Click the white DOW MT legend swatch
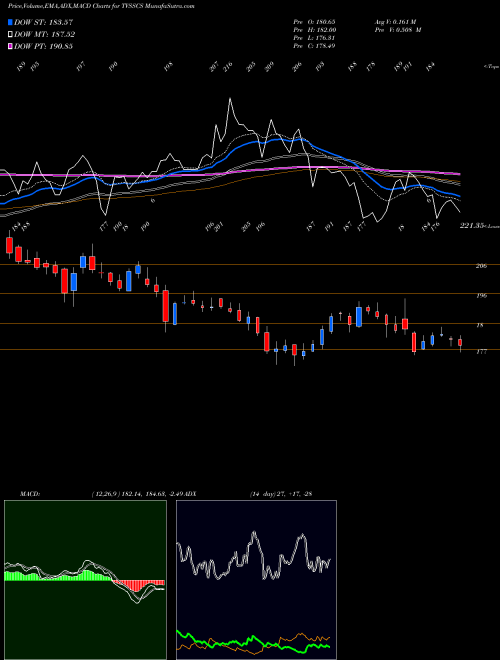This screenshot has width=500, height=660. point(11,34)
